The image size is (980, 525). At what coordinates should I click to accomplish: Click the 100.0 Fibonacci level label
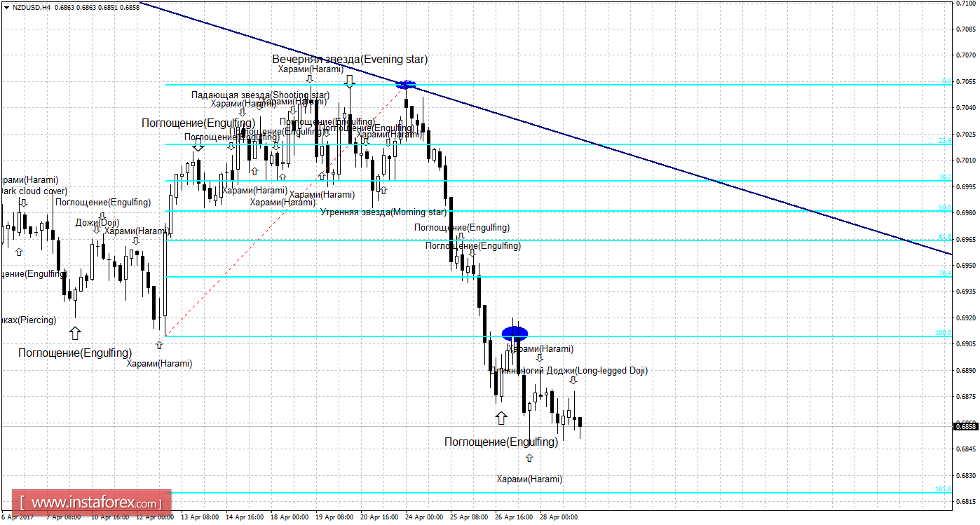click(x=944, y=333)
